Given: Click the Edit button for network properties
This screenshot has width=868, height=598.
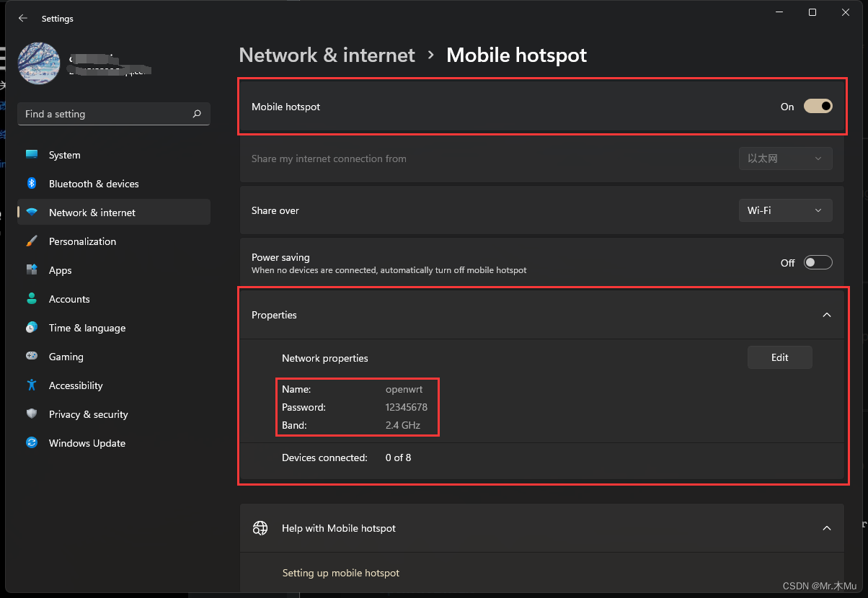Looking at the screenshot, I should (779, 357).
